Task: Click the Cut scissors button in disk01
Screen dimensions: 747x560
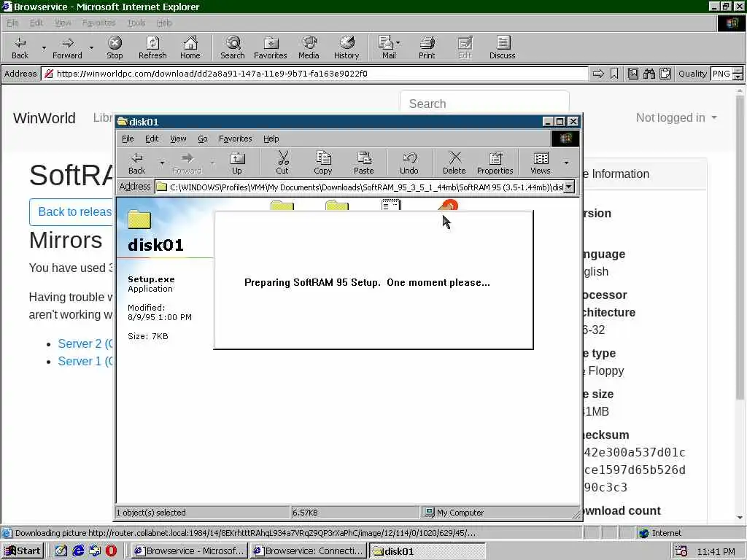Action: point(282,163)
